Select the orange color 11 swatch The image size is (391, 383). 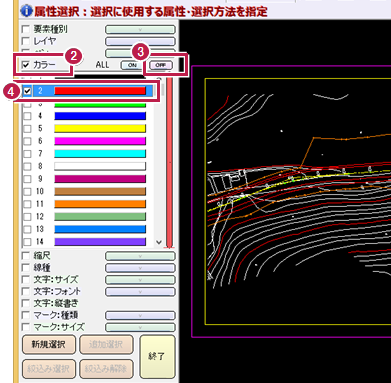point(100,204)
